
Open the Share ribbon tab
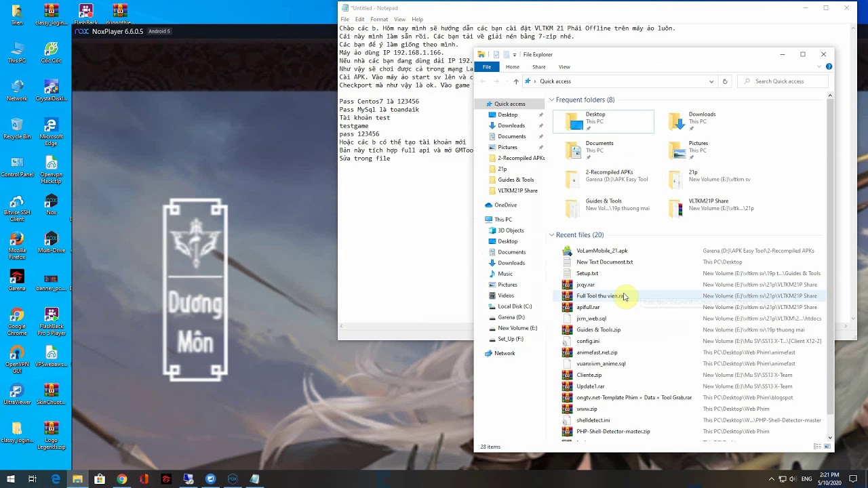pyautogui.click(x=538, y=66)
